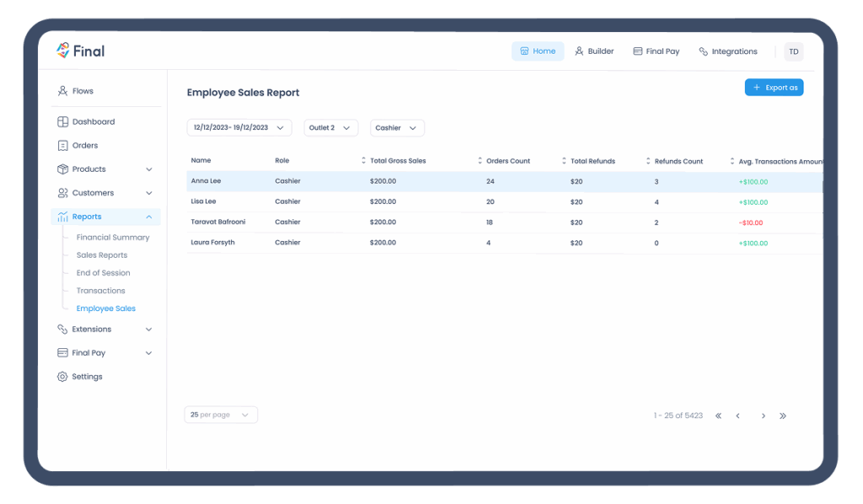Image resolution: width=863 pixels, height=504 pixels.
Task: Open Sales Reports
Action: click(102, 255)
